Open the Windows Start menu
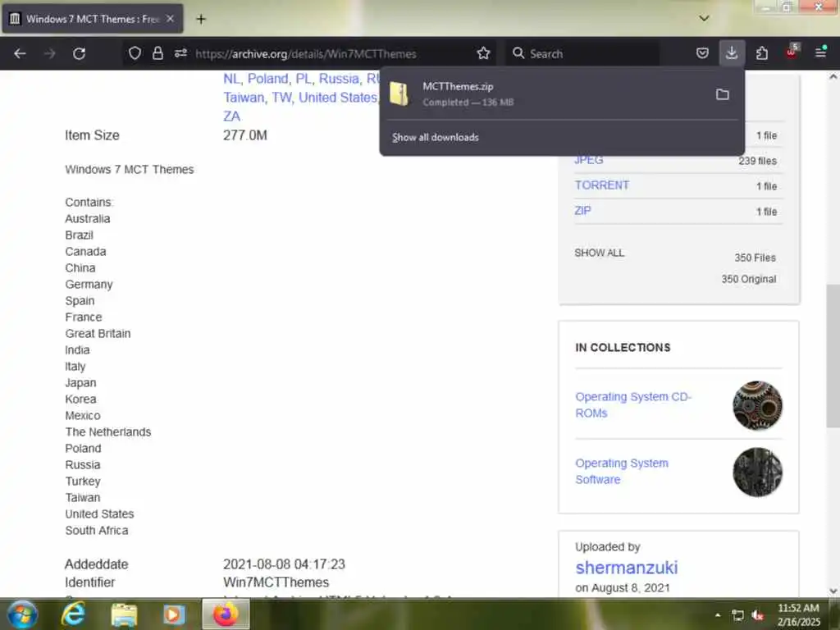This screenshot has height=630, width=840. coord(22,614)
